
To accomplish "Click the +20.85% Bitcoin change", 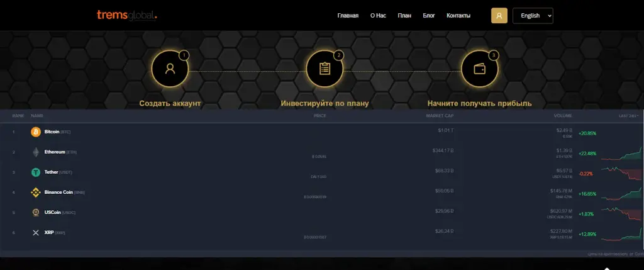I will [x=587, y=133].
